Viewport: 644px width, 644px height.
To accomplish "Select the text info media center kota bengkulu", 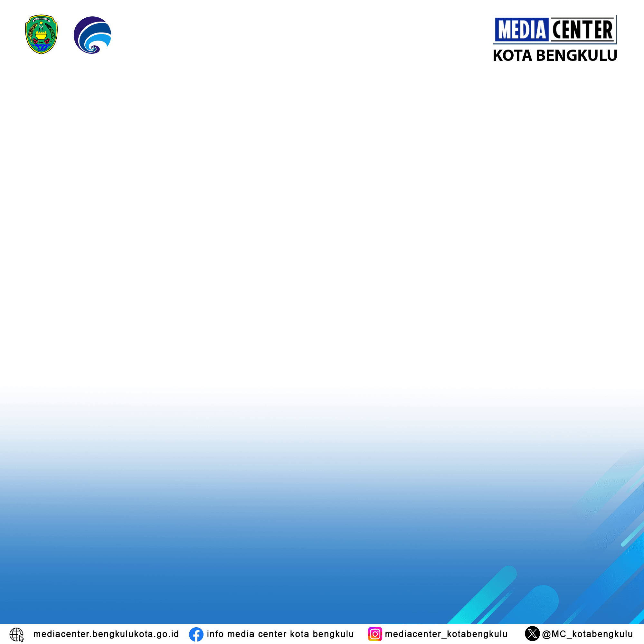I will [280, 634].
